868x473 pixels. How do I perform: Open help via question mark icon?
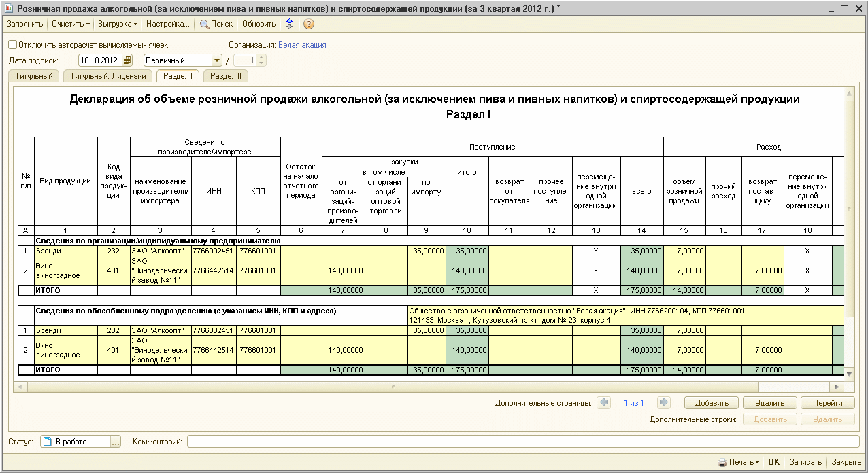[x=308, y=24]
